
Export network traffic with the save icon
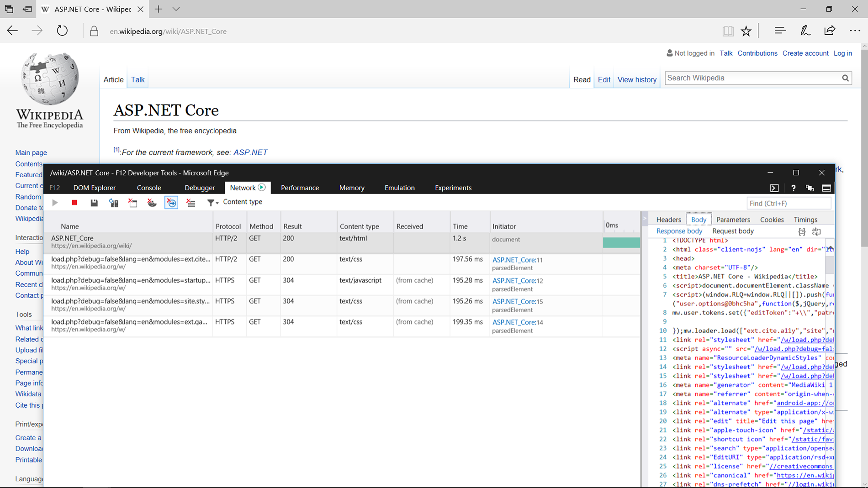(94, 203)
